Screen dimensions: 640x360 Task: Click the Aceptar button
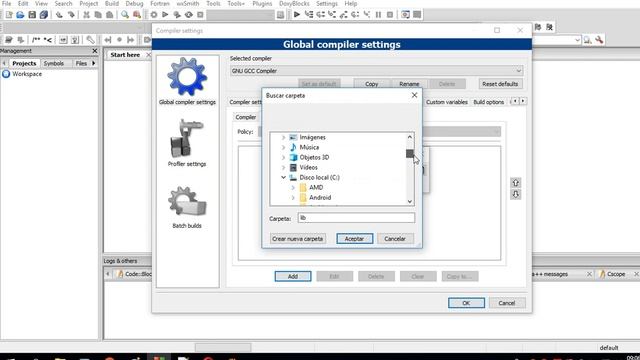click(x=354, y=239)
